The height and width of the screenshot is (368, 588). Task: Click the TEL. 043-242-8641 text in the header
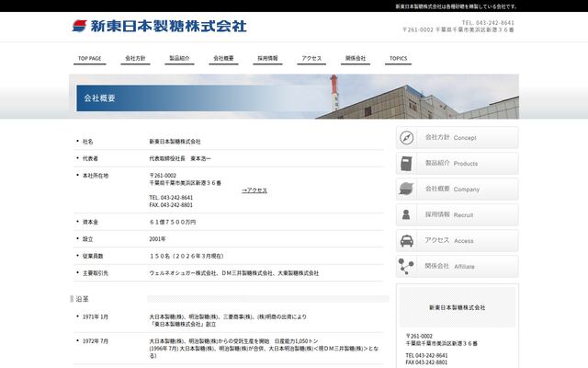(488, 23)
